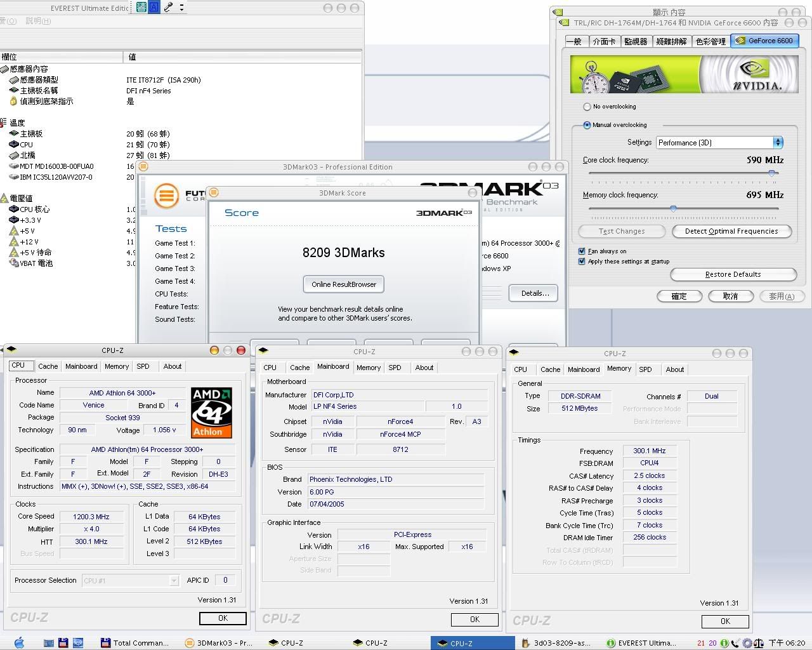Switch to the 色彩管理 tab
Screen dimensions: 812x650
coord(710,41)
